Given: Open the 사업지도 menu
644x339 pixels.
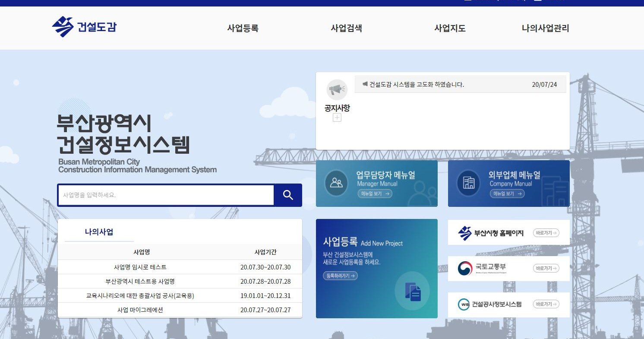Looking at the screenshot, I should pyautogui.click(x=450, y=29).
